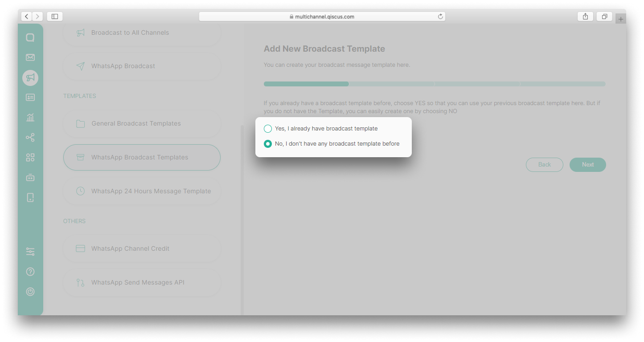Open a new tab with plus button

click(x=621, y=19)
